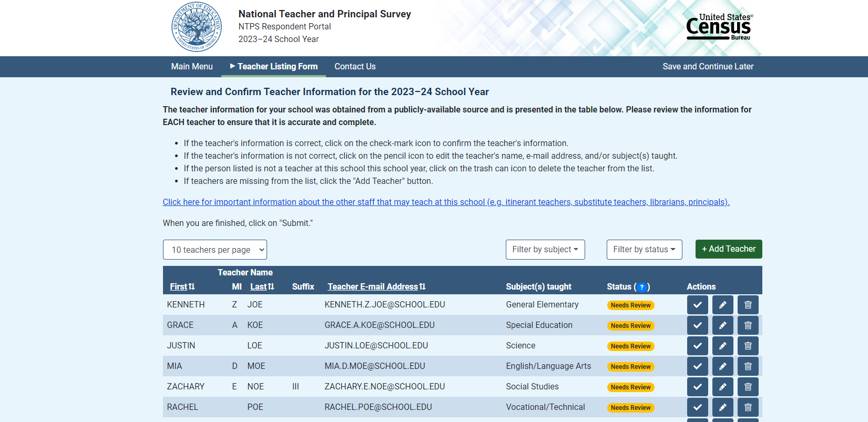Click the blue Status help question-mark icon
This screenshot has height=422, width=868.
641,287
